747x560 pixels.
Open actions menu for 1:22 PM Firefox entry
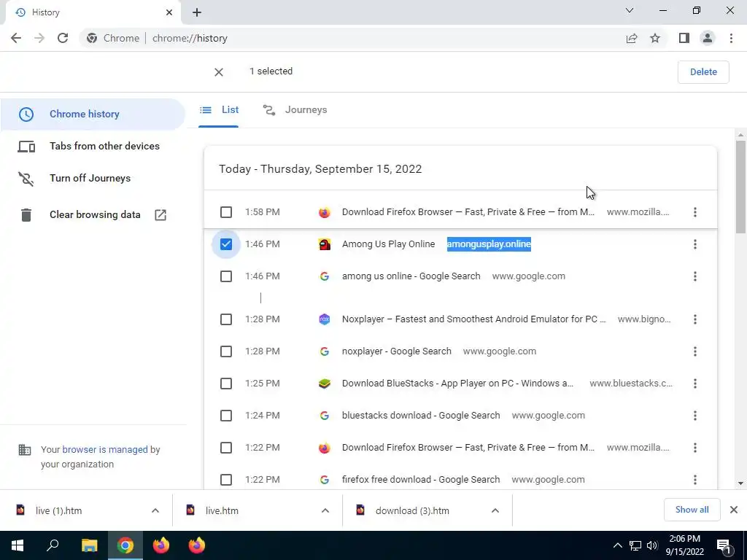(695, 448)
